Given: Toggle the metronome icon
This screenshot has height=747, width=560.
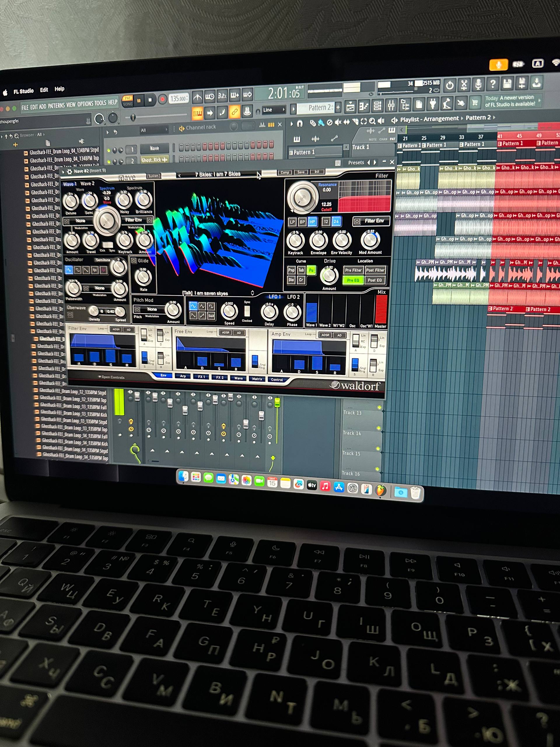Looking at the screenshot, I should pos(197,97).
